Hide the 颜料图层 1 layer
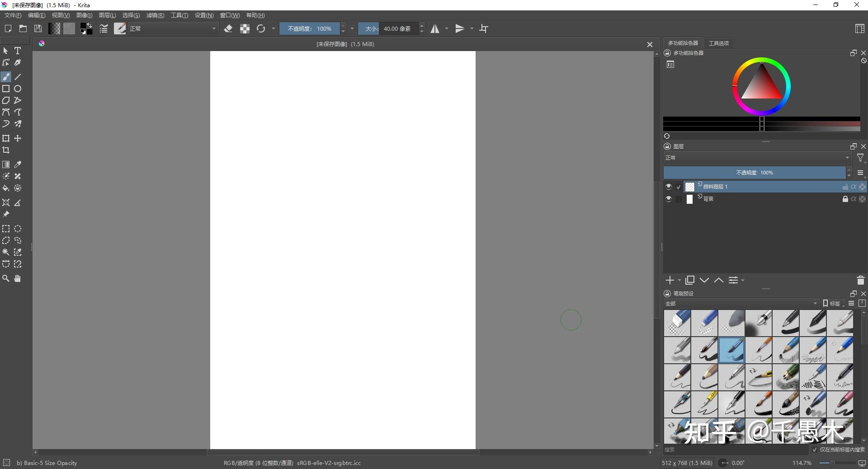The height and width of the screenshot is (469, 868). pyautogui.click(x=669, y=187)
